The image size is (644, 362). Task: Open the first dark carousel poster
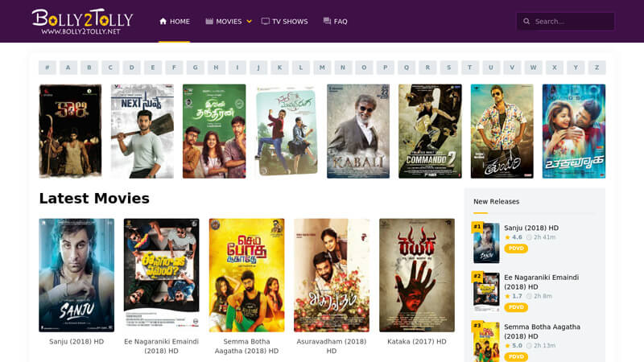[70, 131]
